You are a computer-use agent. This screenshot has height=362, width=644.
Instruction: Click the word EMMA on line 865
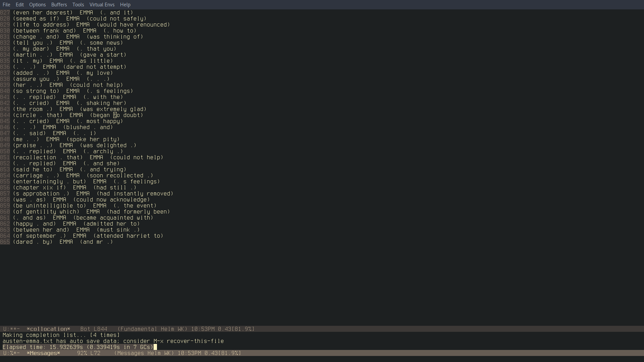pos(66,242)
